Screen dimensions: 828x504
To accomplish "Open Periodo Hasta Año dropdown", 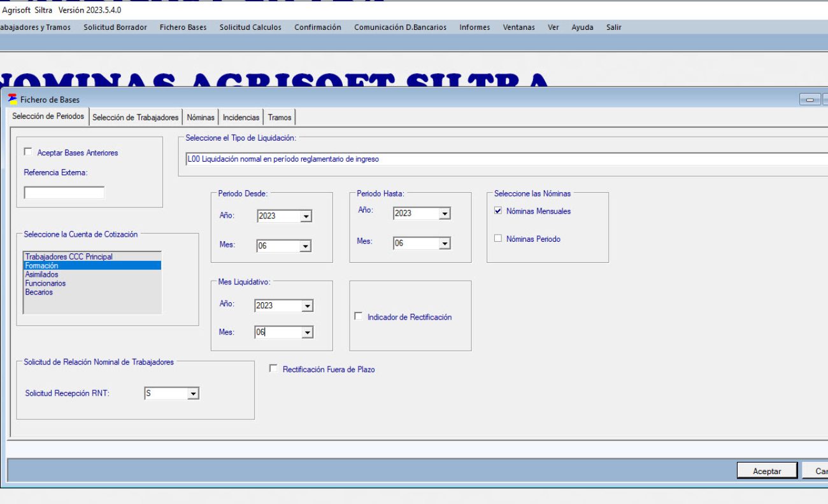I will point(445,214).
